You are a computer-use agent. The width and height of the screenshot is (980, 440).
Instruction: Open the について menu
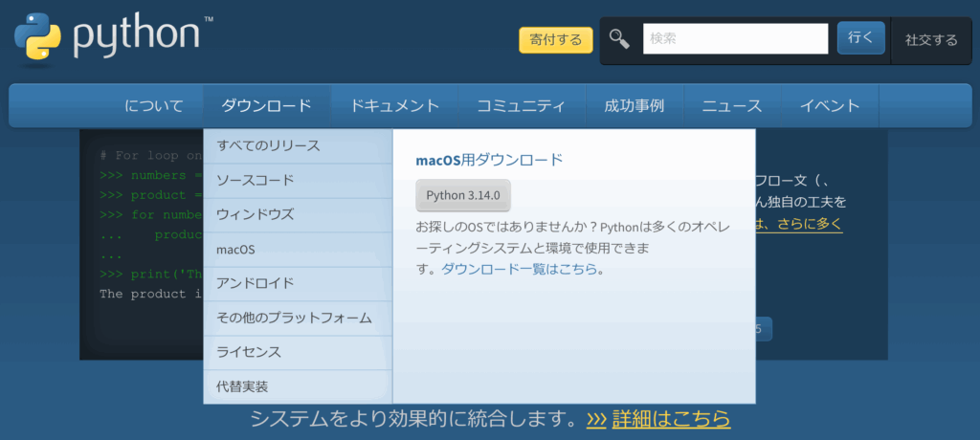click(x=154, y=106)
